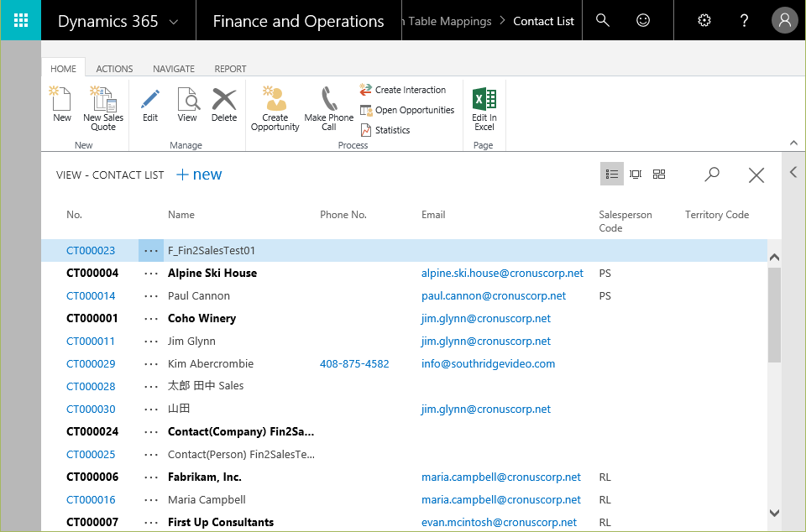The image size is (806, 532).
Task: Sort by Salesperson Code column header
Action: (x=625, y=222)
